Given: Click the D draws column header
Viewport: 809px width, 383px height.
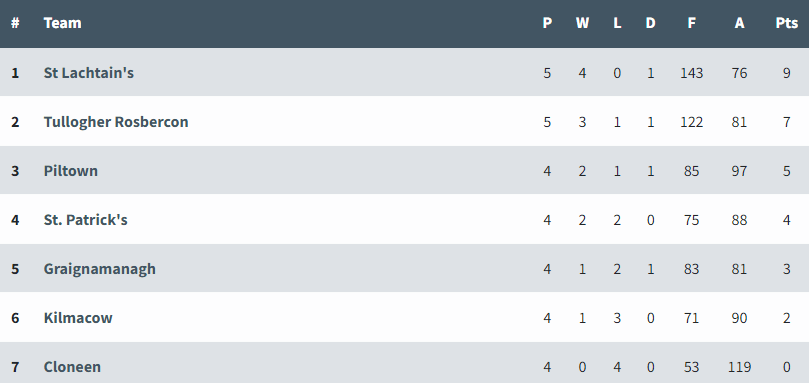Looking at the screenshot, I should point(650,23).
